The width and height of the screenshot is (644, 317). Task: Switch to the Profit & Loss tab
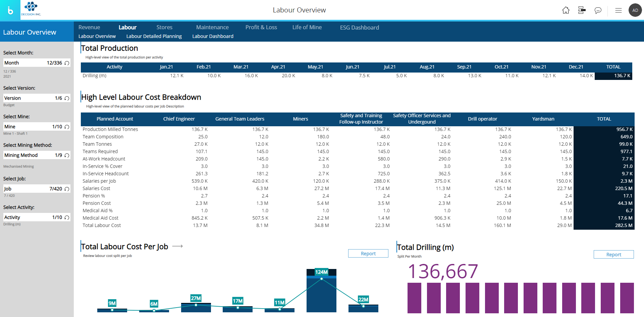point(261,27)
